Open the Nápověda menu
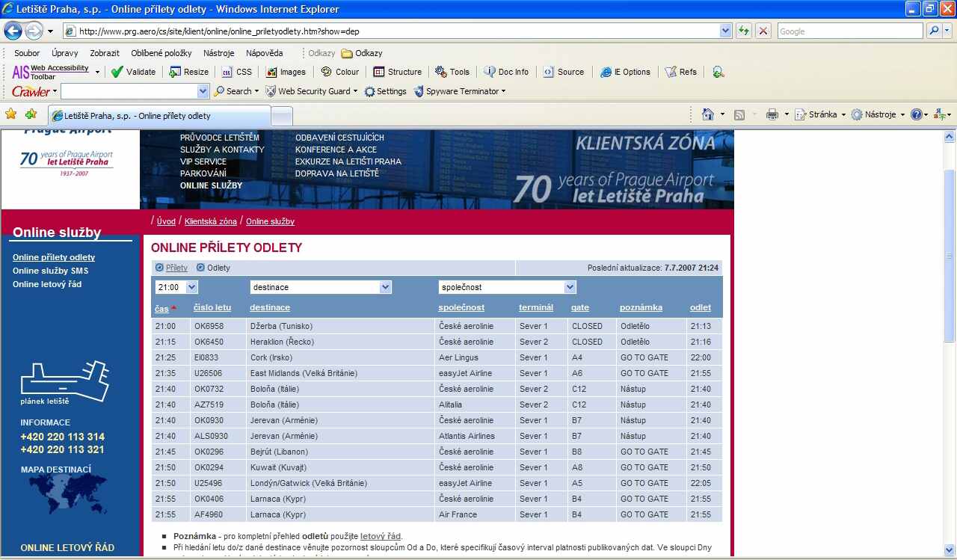The height and width of the screenshot is (560, 957). tap(265, 53)
